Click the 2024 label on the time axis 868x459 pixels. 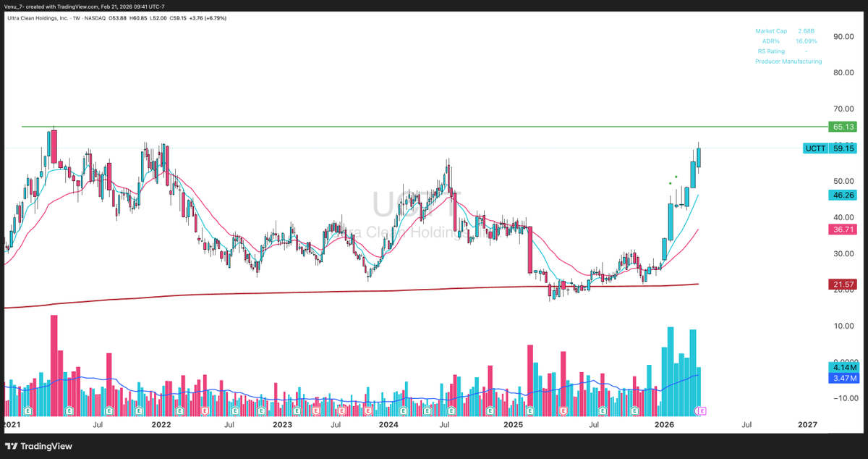click(389, 424)
